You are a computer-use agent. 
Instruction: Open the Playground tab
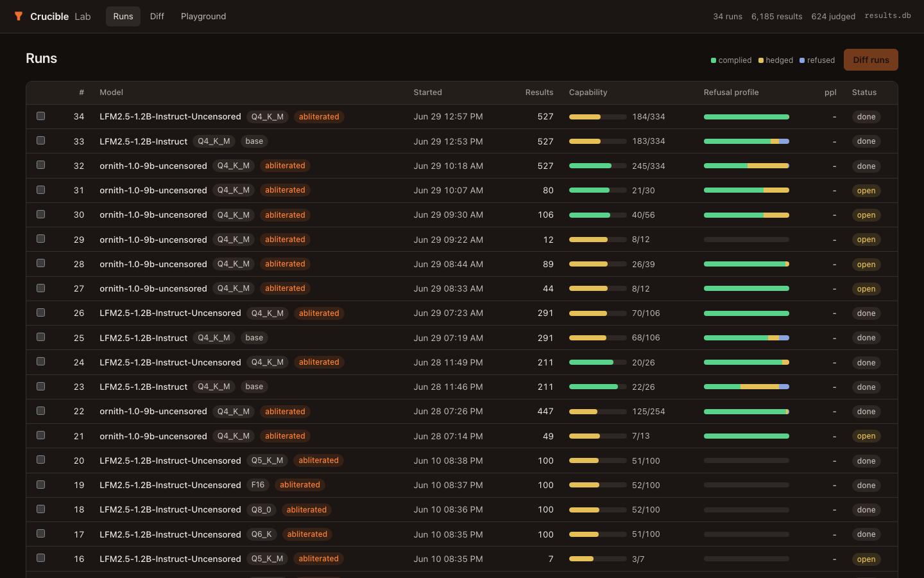point(203,16)
